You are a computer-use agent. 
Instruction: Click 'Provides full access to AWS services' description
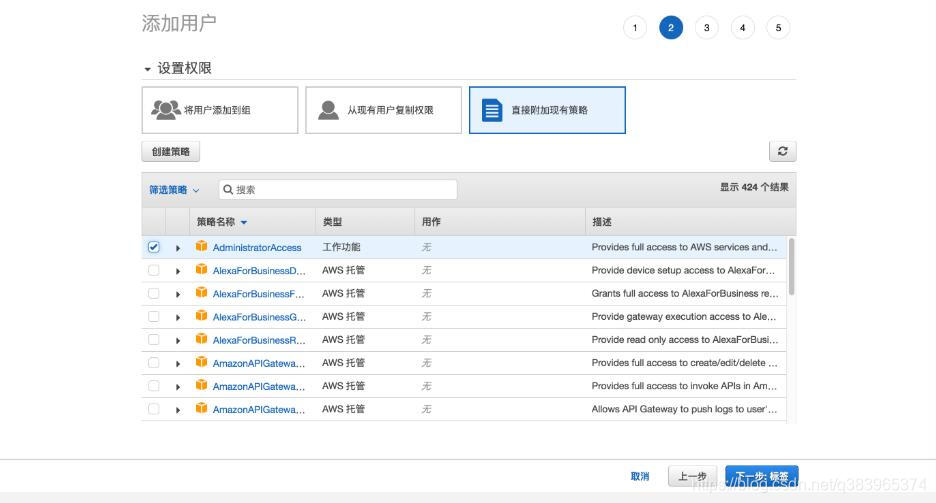pos(684,246)
